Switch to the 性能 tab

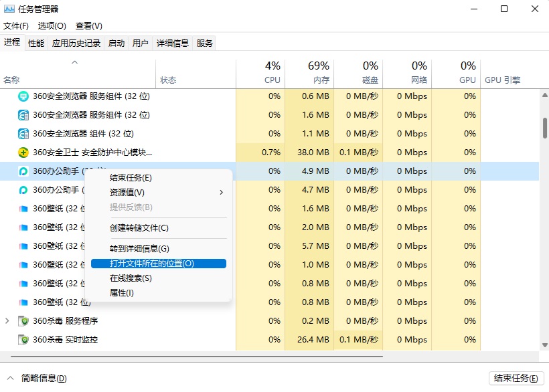click(36, 43)
